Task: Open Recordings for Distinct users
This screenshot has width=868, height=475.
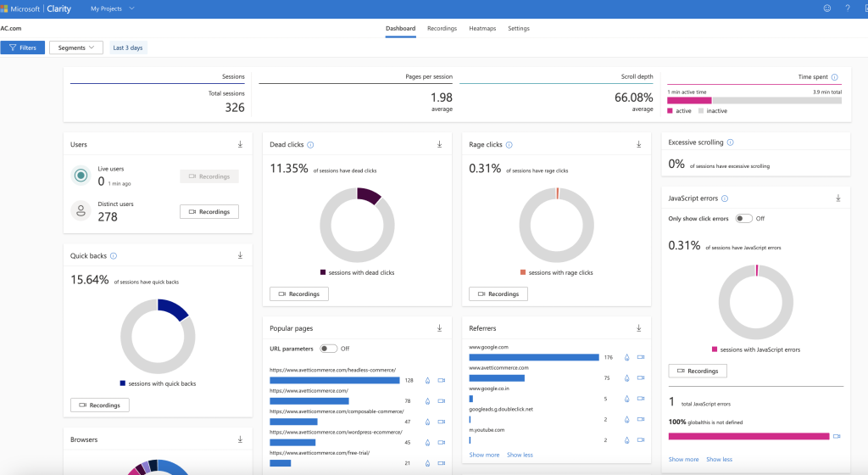Action: 209,211
